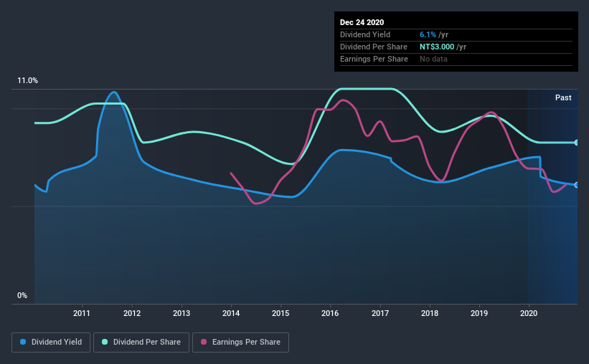Image resolution: width=589 pixels, height=364 pixels.
Task: Toggle the Earnings Per Share legend series
Action: click(240, 343)
